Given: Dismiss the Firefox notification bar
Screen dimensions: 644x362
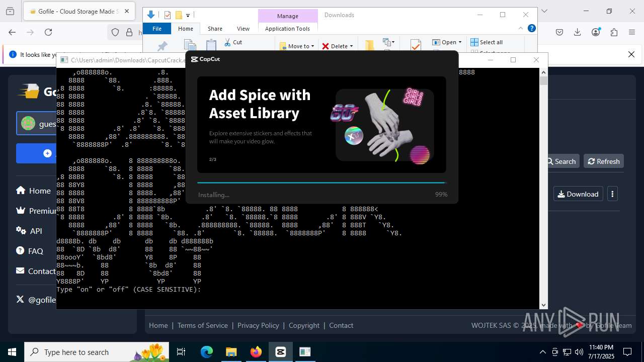Looking at the screenshot, I should pyautogui.click(x=631, y=54).
